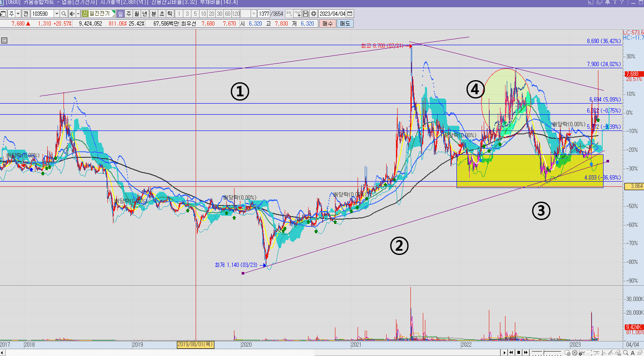Click the bottom chart-with-plus indicator icon

(582, 353)
